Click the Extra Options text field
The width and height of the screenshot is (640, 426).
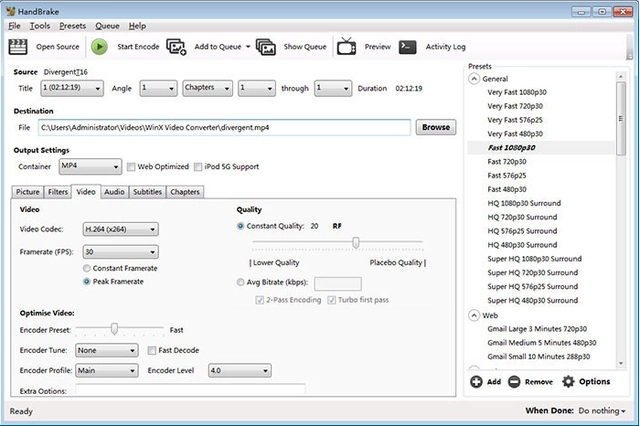tap(190, 389)
